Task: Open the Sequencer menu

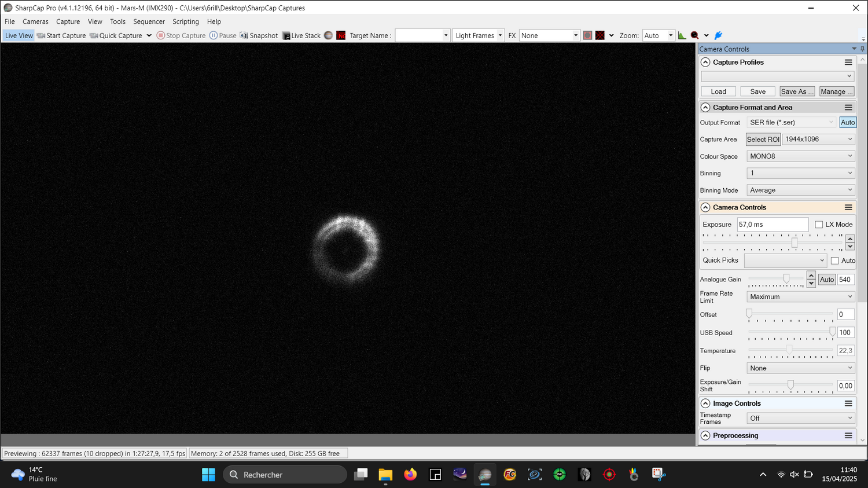Action: [149, 21]
